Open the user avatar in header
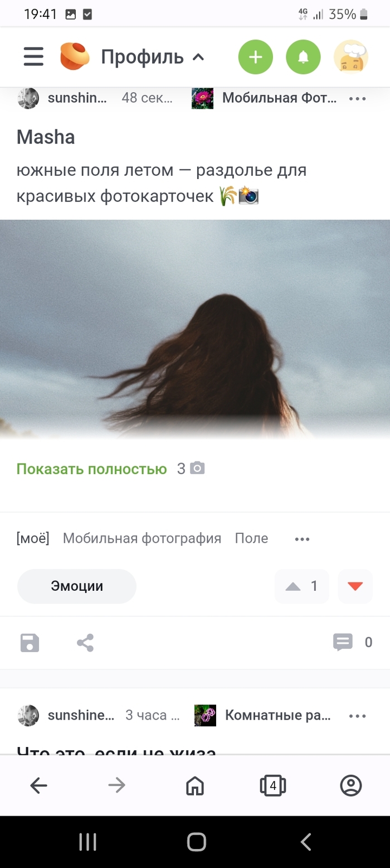Viewport: 390px width, 868px height. [x=351, y=57]
